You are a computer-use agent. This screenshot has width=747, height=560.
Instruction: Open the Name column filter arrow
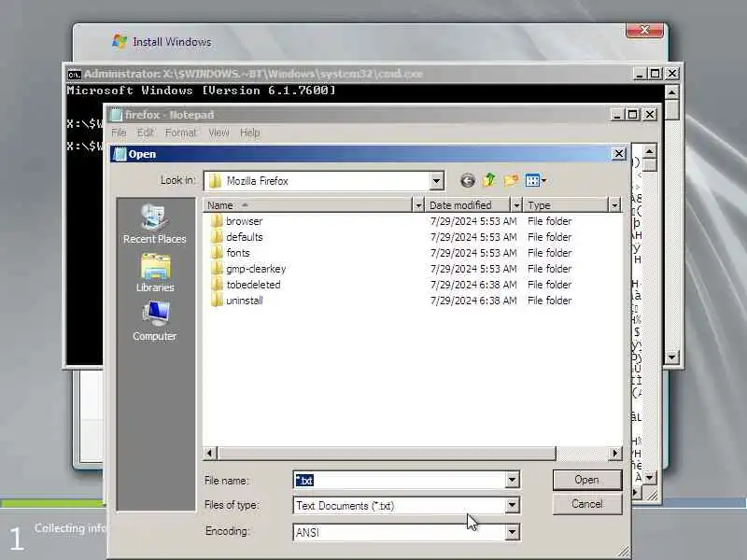pos(418,205)
